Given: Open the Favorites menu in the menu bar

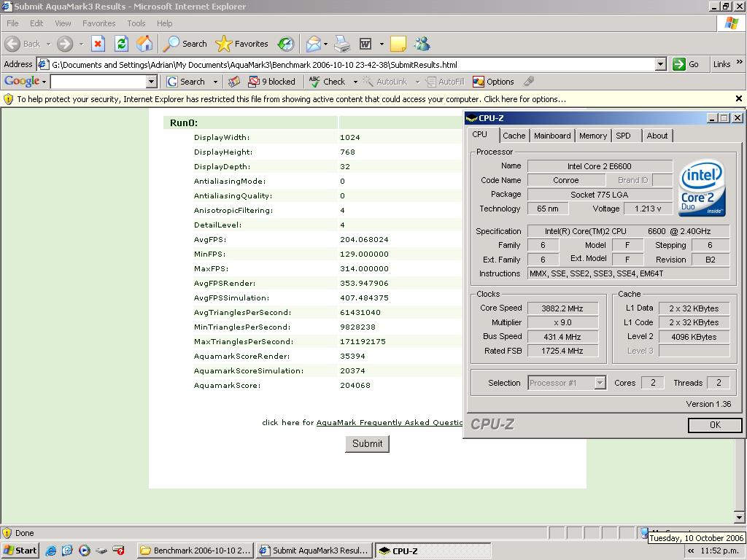Looking at the screenshot, I should point(98,23).
